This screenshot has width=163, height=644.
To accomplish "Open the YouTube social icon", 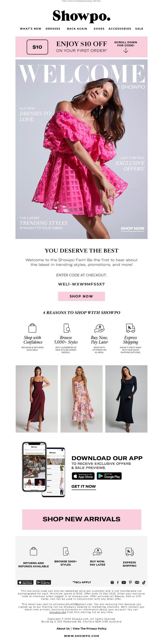I will pyautogui.click(x=123, y=582).
